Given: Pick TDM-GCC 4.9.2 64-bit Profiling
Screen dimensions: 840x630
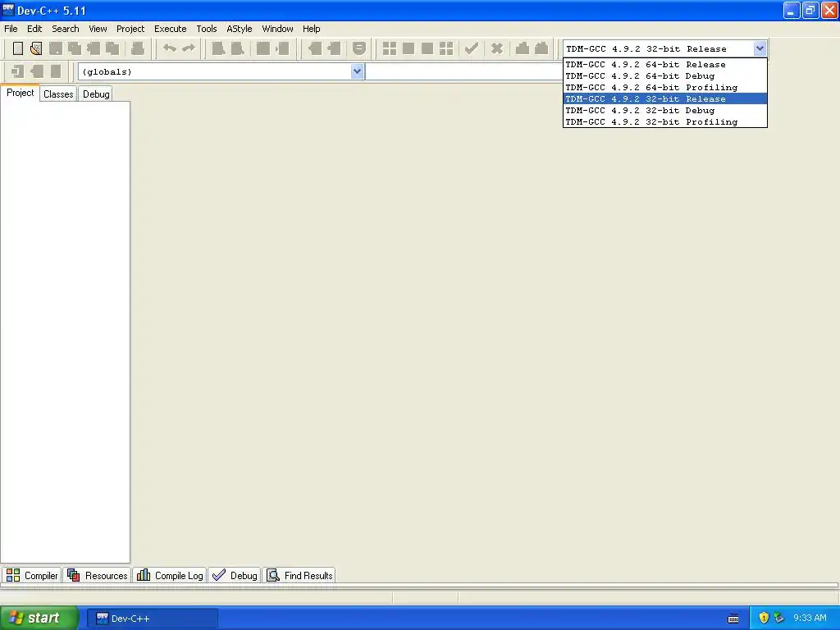Looking at the screenshot, I should point(664,87).
